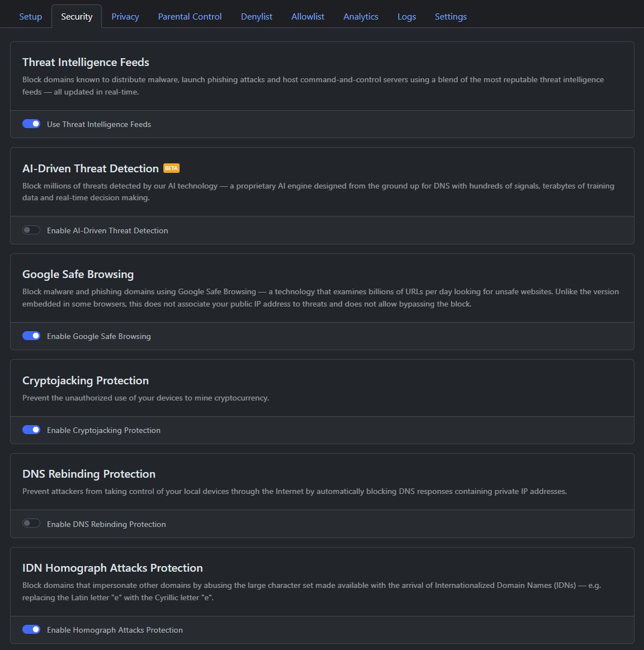Open the Logs tab
The image size is (644, 650).
[406, 17]
